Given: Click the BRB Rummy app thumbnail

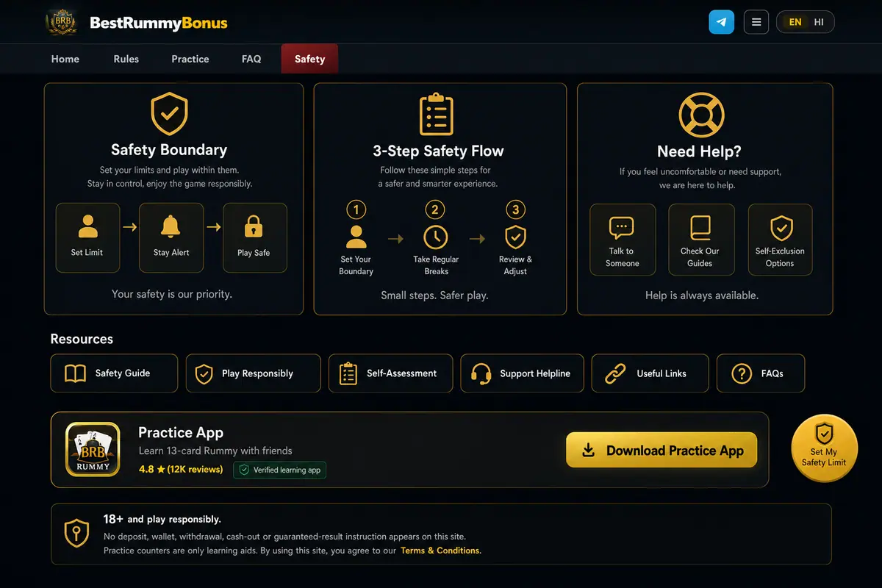Looking at the screenshot, I should 93,449.
